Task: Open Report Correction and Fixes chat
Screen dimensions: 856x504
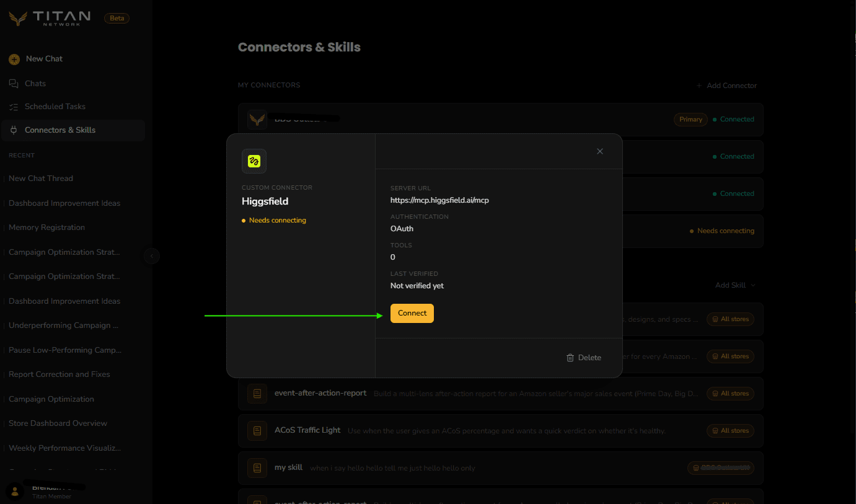Action: click(x=60, y=374)
